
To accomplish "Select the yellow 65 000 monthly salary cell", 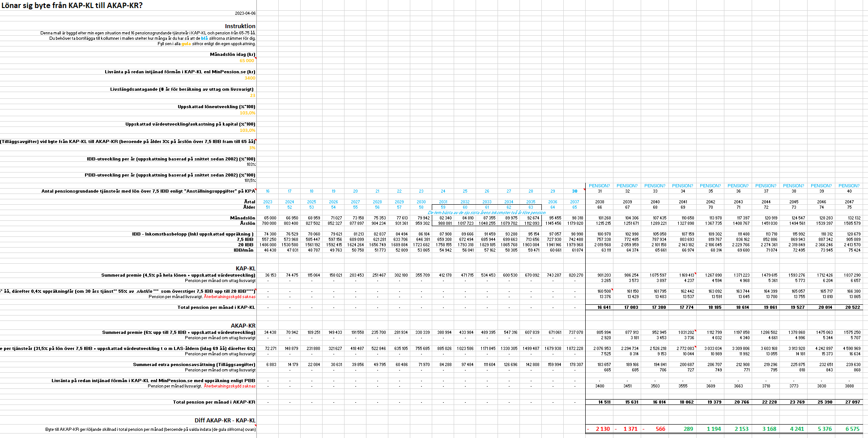I will pyautogui.click(x=247, y=61).
